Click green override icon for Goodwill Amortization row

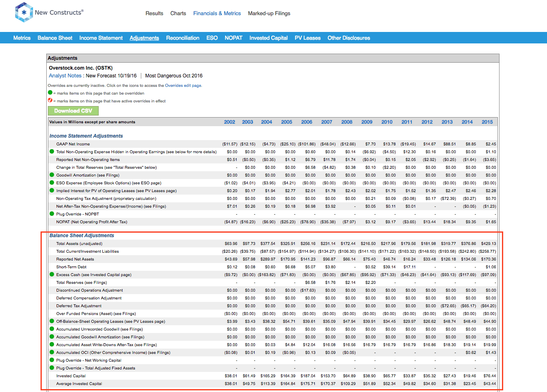[x=52, y=175]
